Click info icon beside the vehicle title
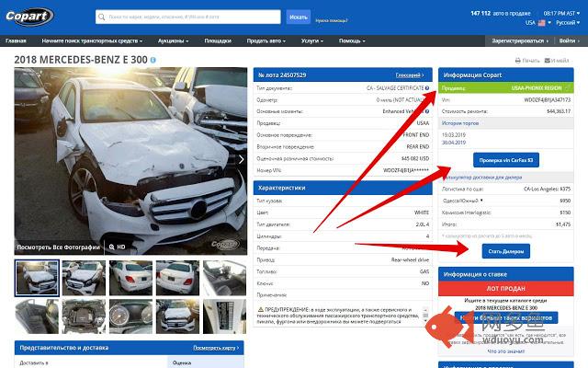This screenshot has width=588, height=368. click(153, 60)
